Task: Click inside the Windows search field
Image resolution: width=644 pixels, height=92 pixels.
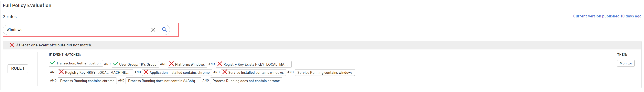Action: coord(75,30)
